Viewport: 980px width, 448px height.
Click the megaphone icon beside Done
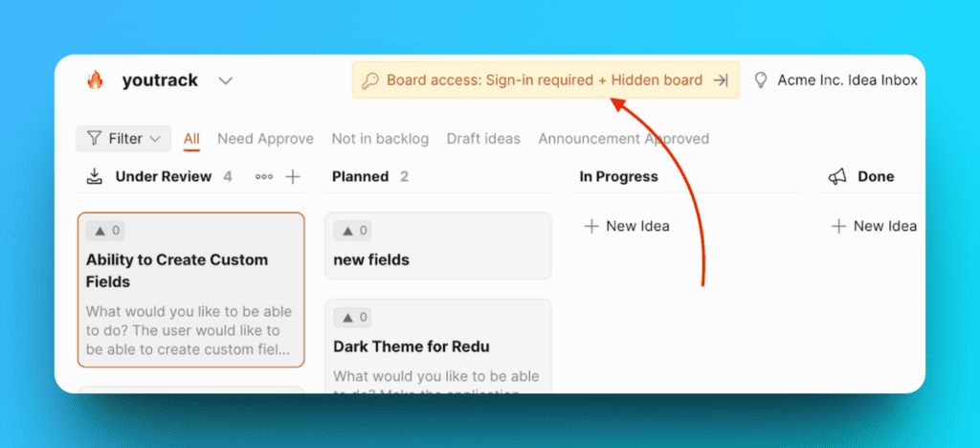[837, 176]
